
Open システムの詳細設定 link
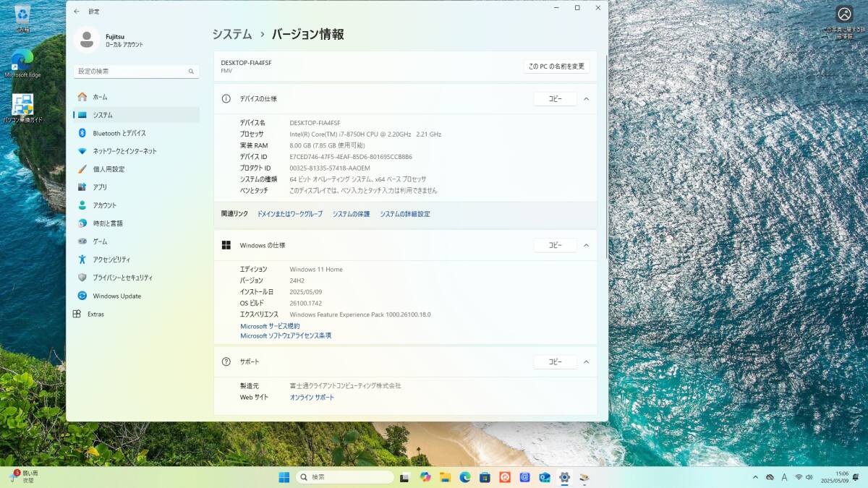405,214
